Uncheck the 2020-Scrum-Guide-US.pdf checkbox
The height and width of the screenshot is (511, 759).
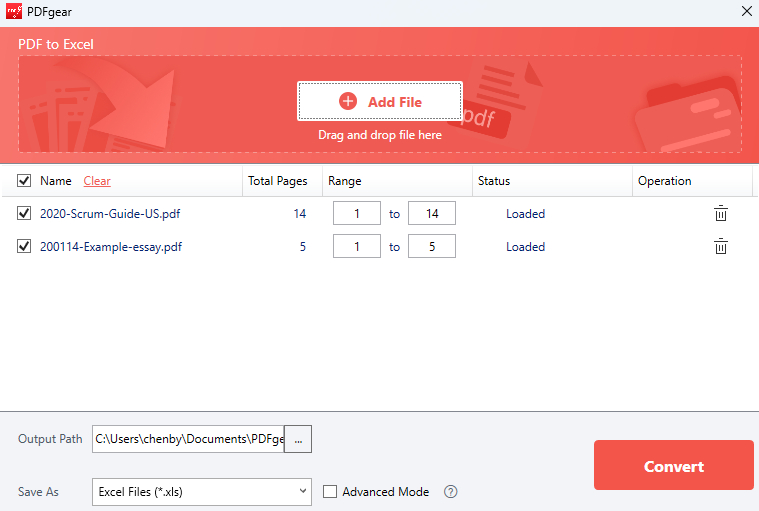tap(24, 213)
